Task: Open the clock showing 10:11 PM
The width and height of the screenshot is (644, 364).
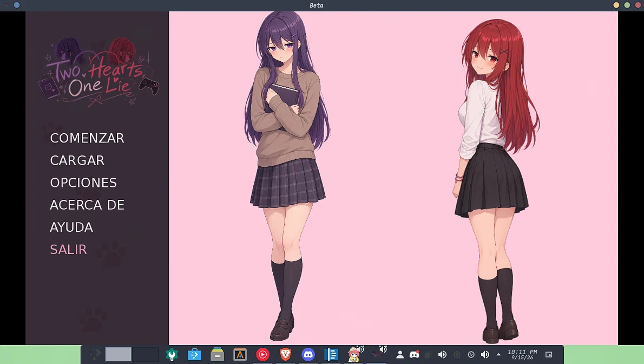Action: click(522, 354)
